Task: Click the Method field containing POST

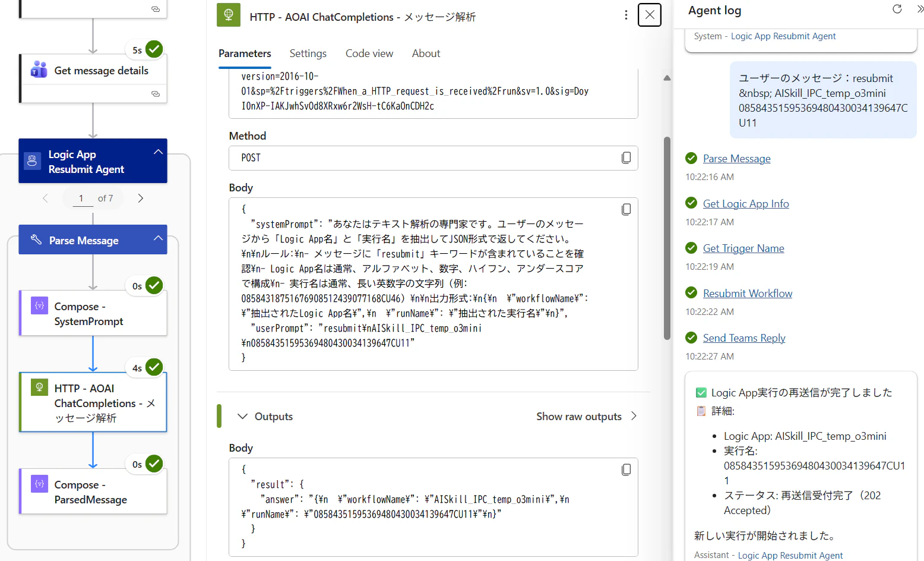Action: (x=433, y=158)
